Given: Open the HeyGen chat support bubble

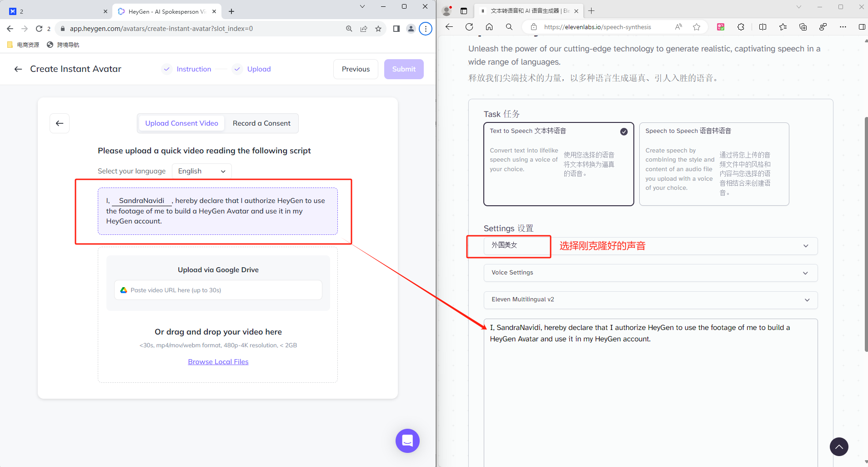Looking at the screenshot, I should pos(407,441).
